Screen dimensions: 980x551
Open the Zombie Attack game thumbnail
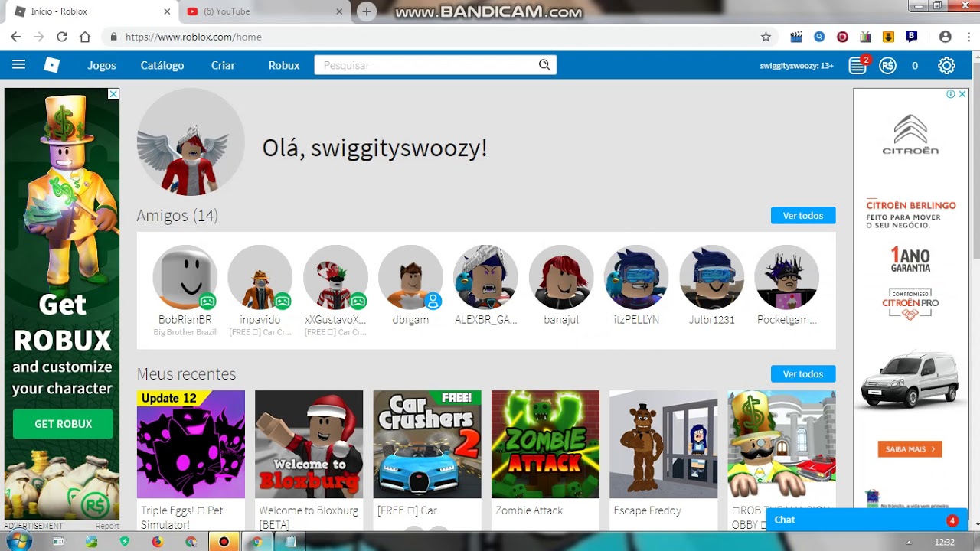coord(545,445)
